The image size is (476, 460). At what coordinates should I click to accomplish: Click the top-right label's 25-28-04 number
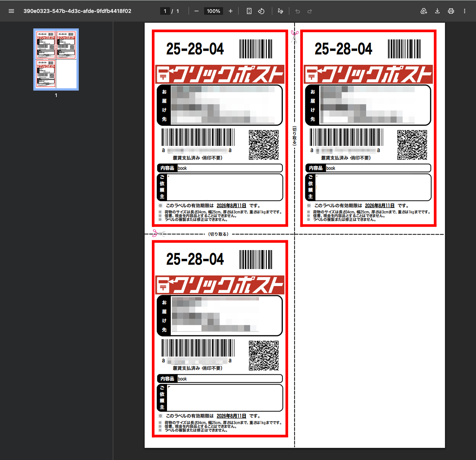click(343, 49)
